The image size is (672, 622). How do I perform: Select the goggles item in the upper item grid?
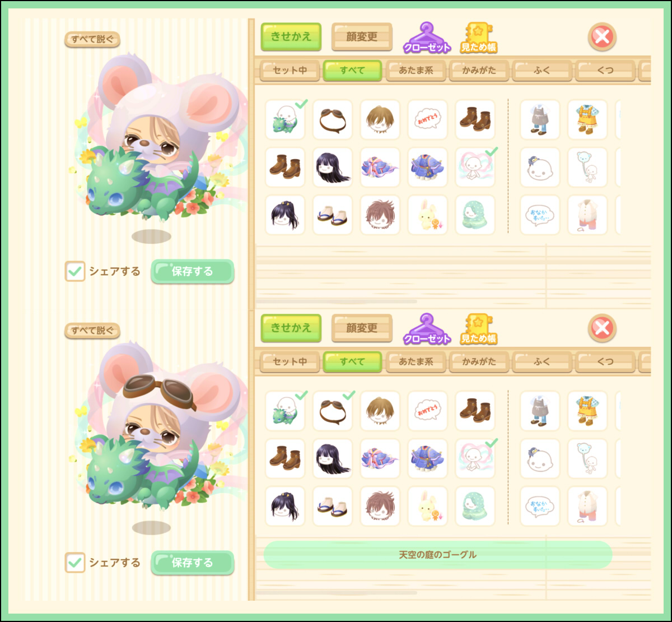tap(333, 119)
